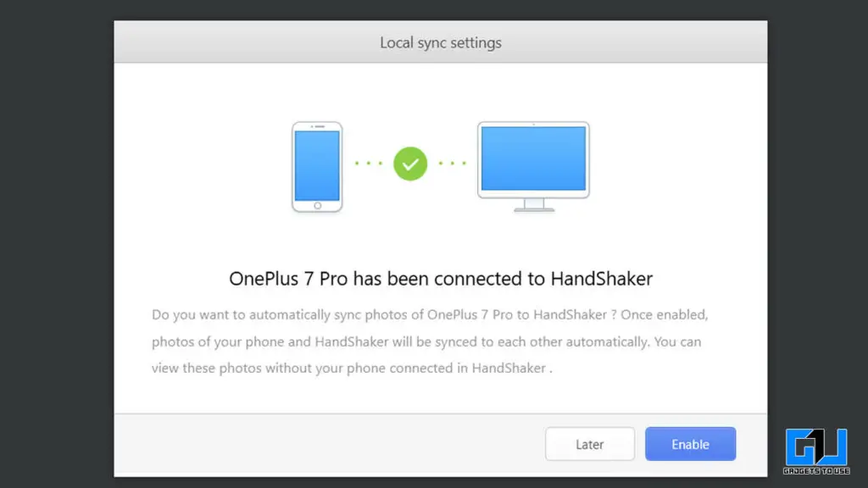Click the "photos of your phone and HandShaker" line

click(x=426, y=341)
